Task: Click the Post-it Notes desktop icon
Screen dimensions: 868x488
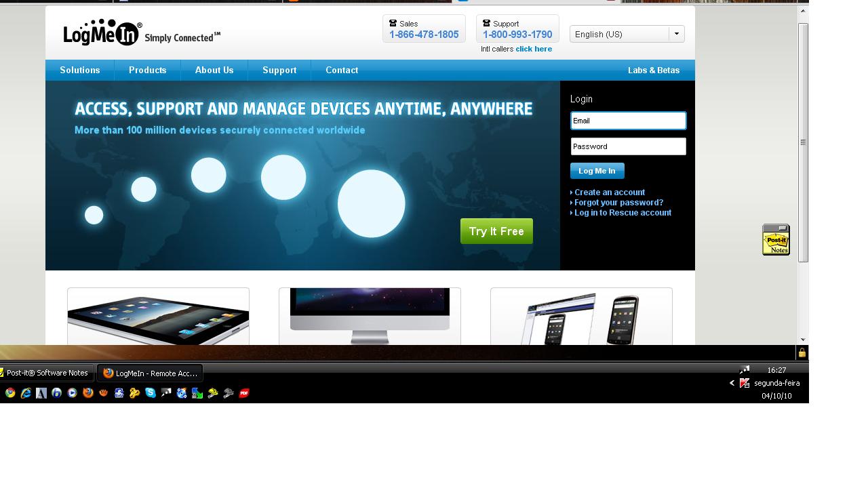Action: (x=776, y=239)
